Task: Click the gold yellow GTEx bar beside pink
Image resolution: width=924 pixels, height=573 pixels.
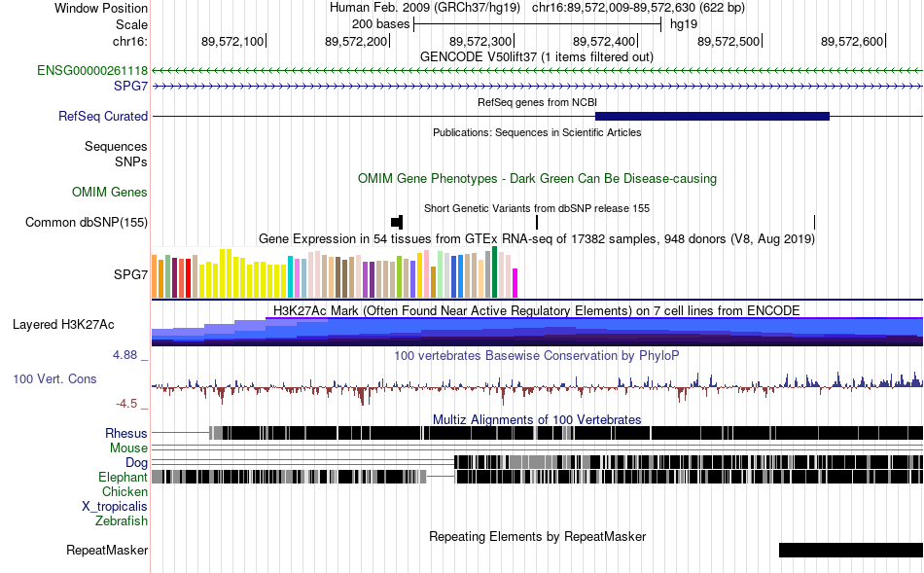Action: coord(419,275)
